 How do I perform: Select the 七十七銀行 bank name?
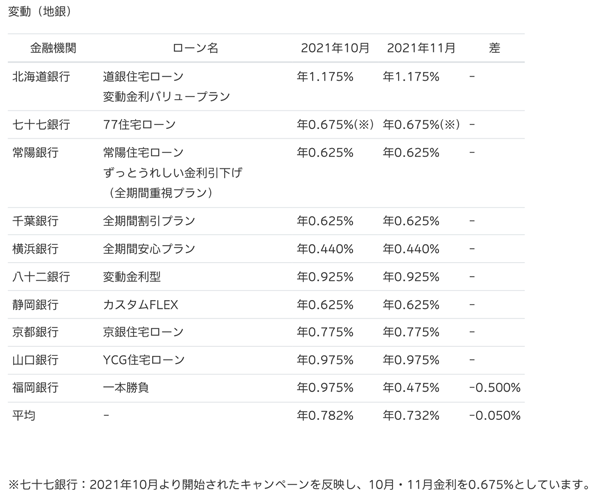click(x=41, y=124)
